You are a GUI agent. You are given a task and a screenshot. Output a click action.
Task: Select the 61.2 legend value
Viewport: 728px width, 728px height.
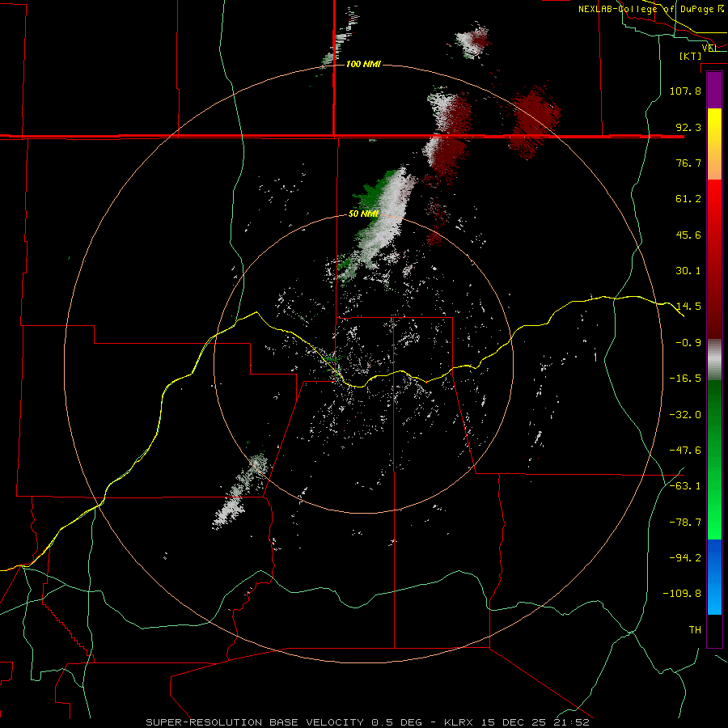tap(688, 199)
